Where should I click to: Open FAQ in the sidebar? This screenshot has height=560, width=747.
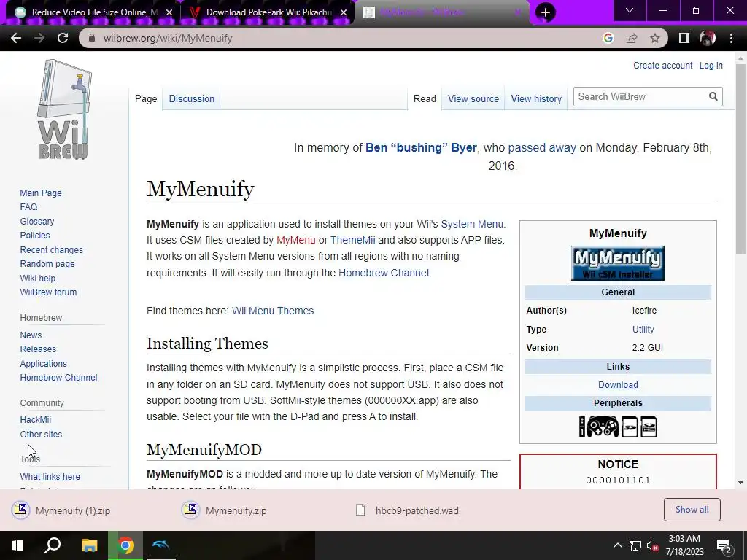[x=28, y=206]
